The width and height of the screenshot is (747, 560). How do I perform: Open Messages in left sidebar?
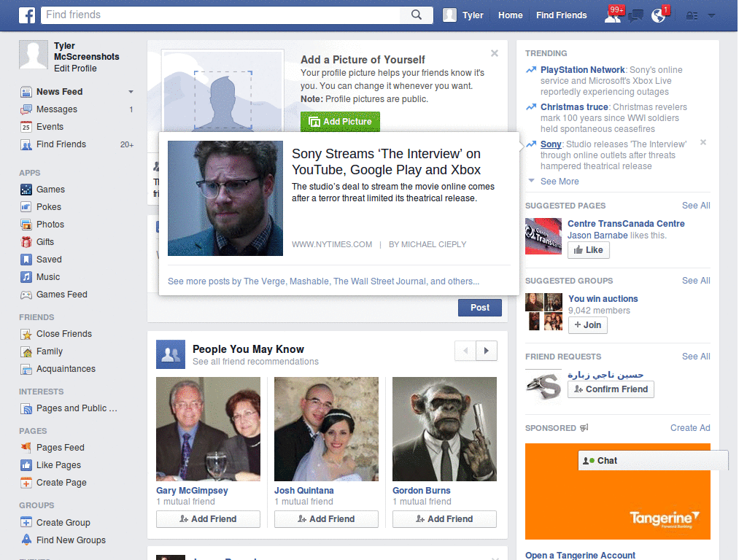tap(57, 109)
